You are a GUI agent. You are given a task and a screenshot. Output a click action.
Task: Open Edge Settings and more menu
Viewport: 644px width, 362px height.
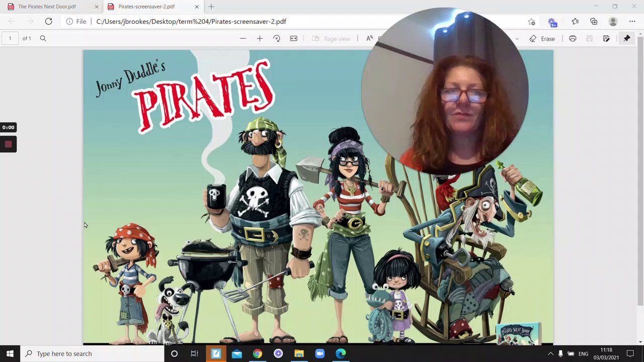coord(632,21)
